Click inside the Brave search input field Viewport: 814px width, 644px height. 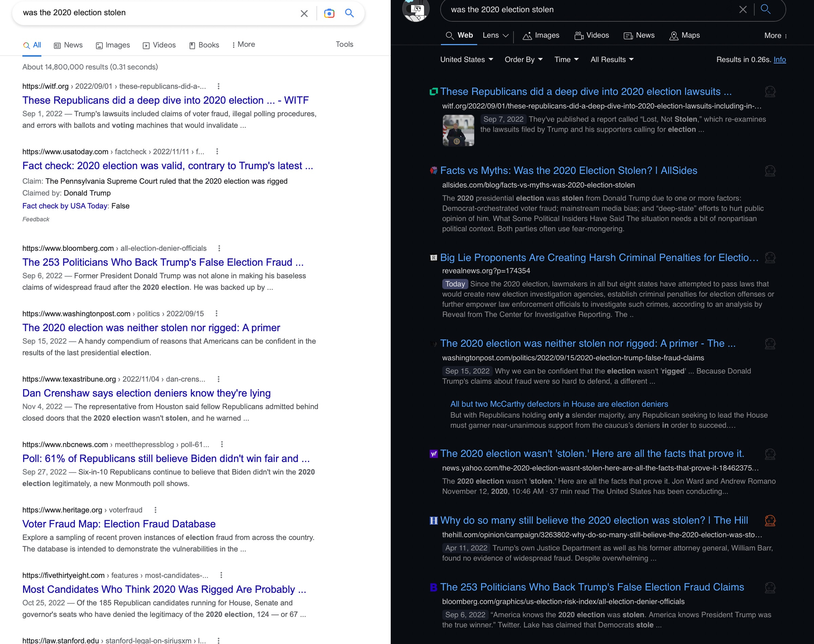(592, 10)
